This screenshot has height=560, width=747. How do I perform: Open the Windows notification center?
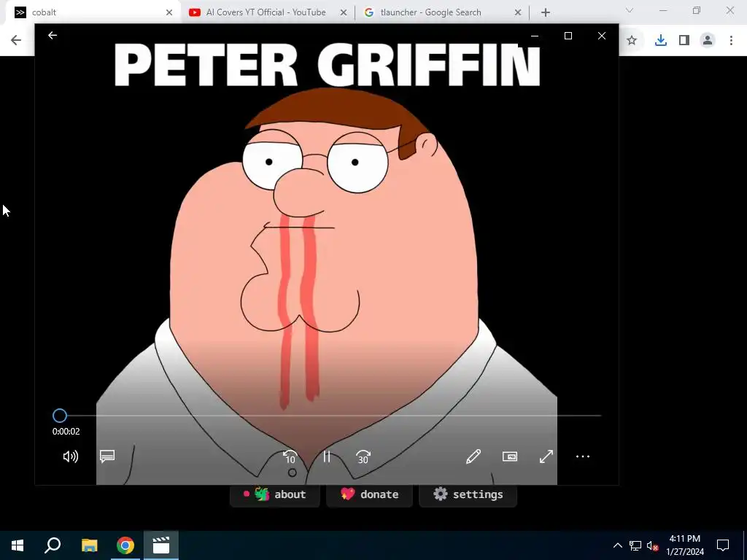723,545
